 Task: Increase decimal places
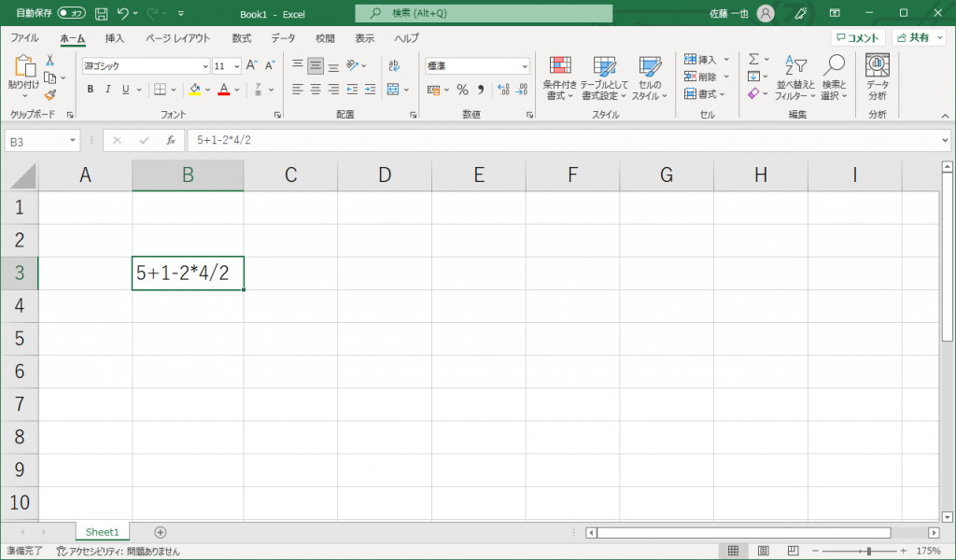click(x=503, y=91)
